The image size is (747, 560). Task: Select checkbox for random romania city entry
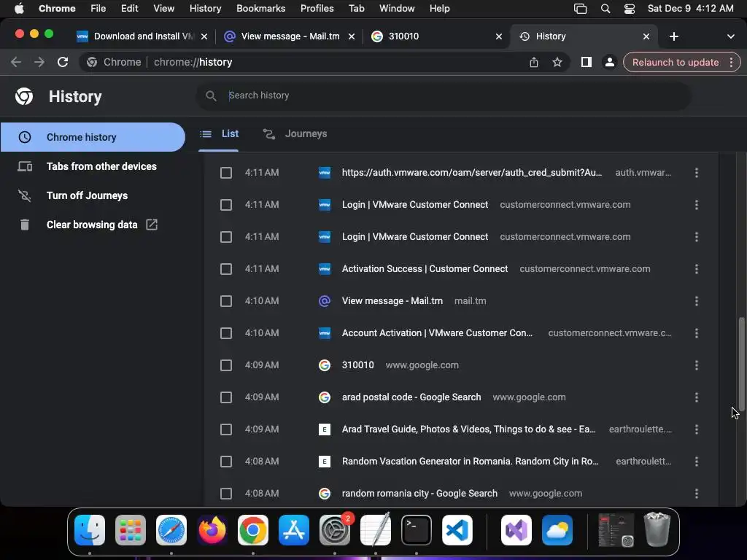point(226,494)
